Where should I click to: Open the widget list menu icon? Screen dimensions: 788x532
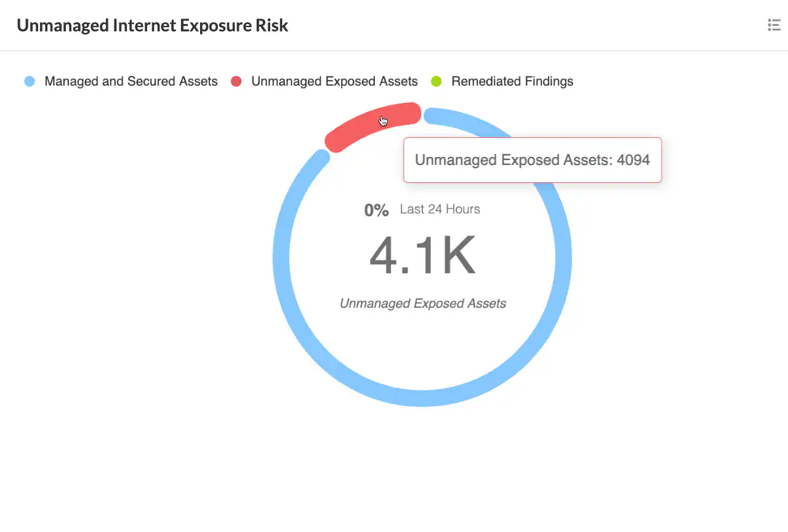[774, 25]
